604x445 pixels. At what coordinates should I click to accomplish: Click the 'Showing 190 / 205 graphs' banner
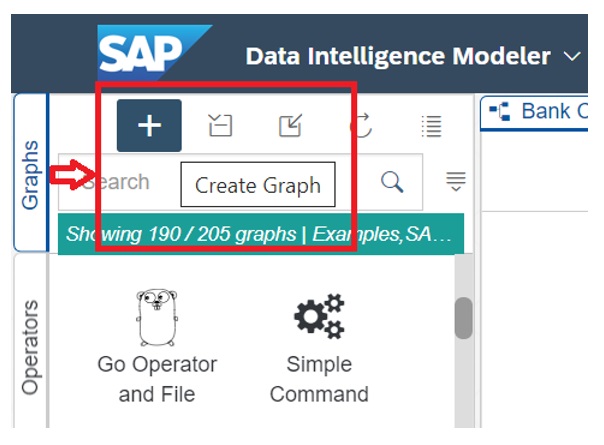(x=259, y=235)
